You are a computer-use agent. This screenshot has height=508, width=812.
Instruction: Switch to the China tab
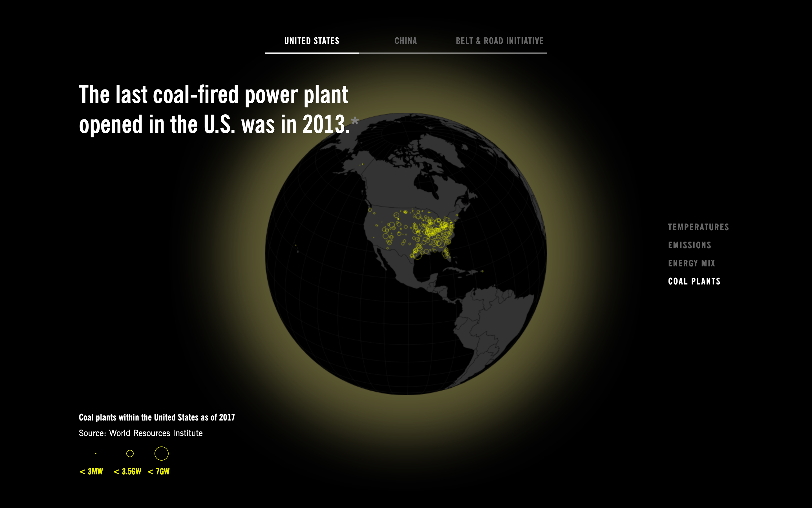[x=406, y=41]
